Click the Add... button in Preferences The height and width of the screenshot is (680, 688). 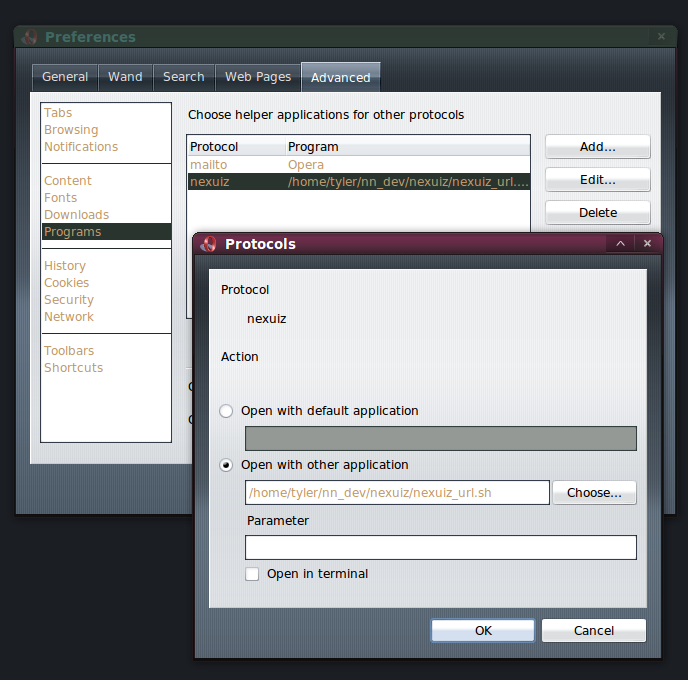click(x=598, y=147)
